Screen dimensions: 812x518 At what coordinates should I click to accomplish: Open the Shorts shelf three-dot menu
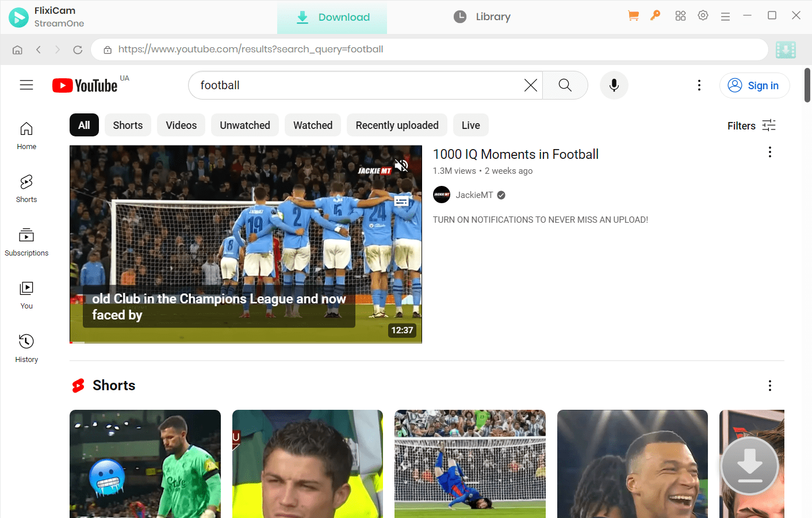[770, 386]
